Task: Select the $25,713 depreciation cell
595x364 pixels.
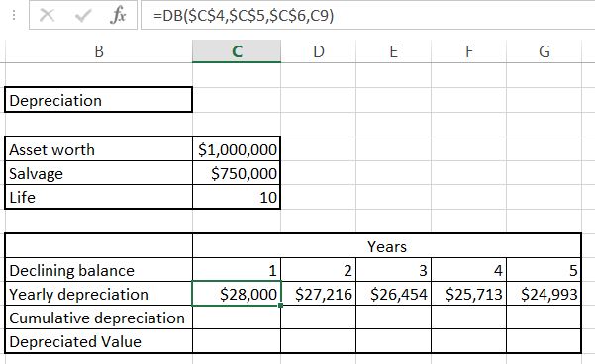Action: pos(468,294)
